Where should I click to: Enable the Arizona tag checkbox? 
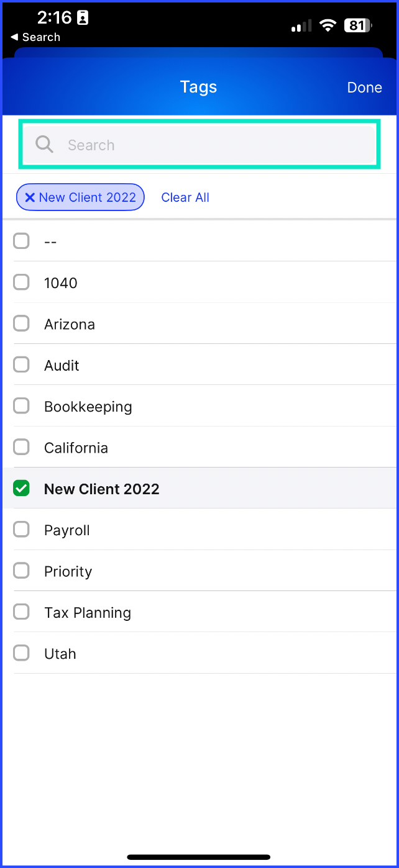coord(21,323)
